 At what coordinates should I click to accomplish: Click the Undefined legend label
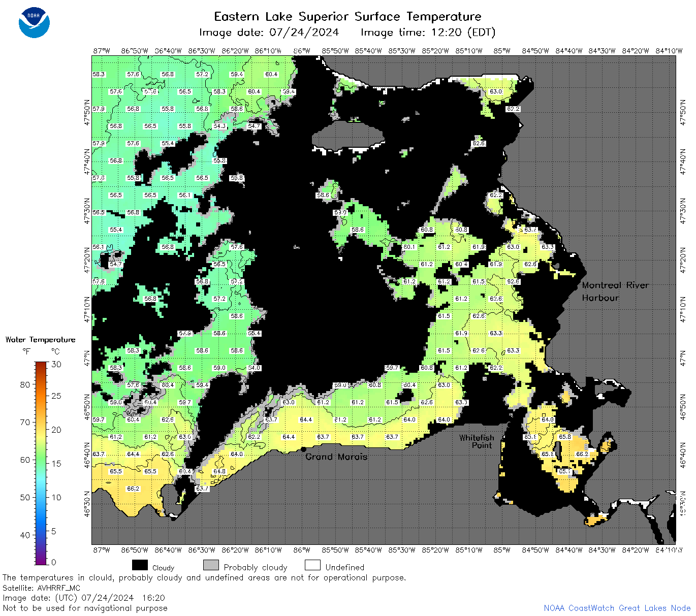(345, 568)
